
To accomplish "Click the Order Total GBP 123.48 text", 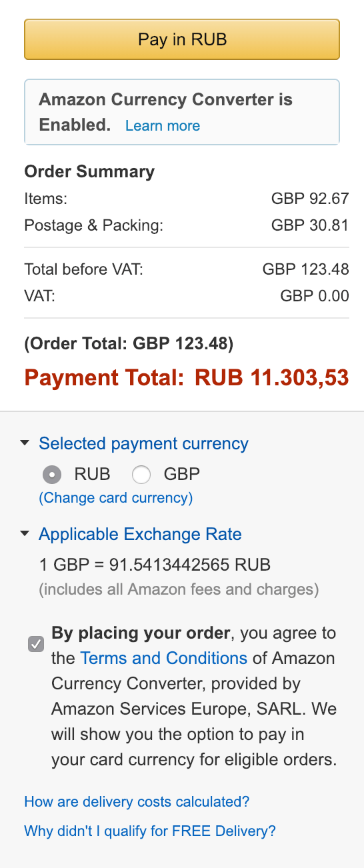I will (x=129, y=344).
